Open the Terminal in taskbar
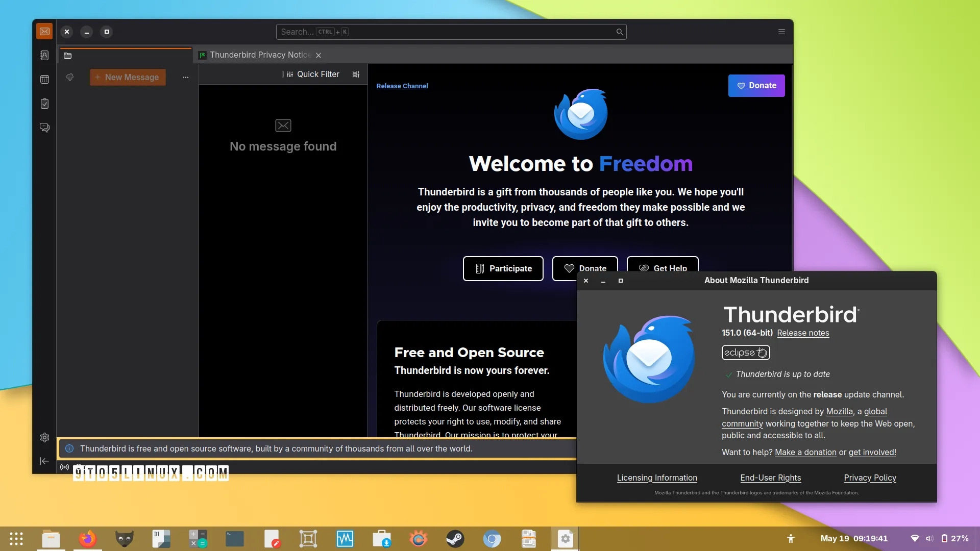 point(235,539)
